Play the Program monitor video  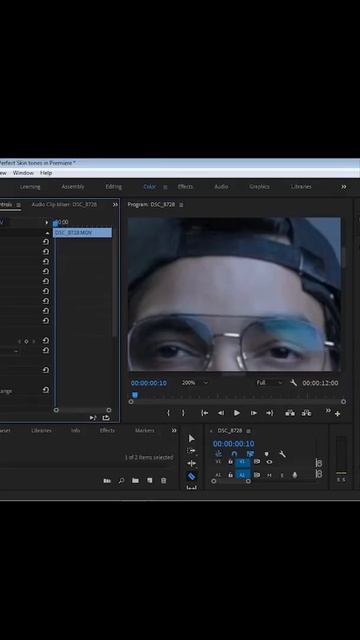[x=237, y=413]
